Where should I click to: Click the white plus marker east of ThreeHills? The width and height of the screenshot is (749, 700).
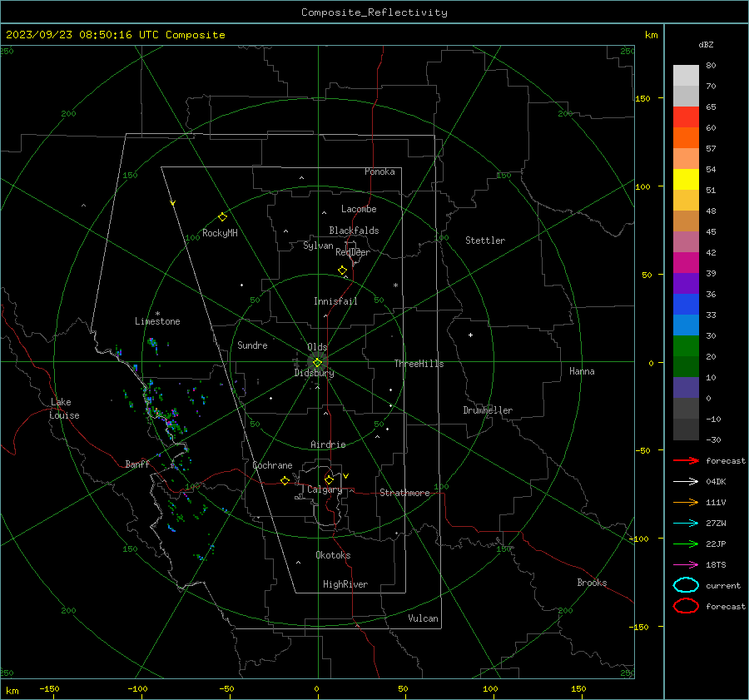(x=470, y=335)
